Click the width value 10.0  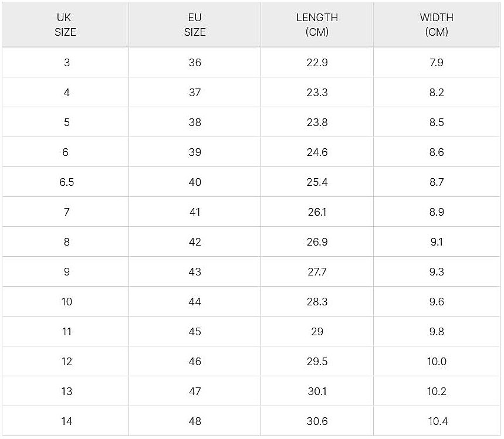pos(437,362)
